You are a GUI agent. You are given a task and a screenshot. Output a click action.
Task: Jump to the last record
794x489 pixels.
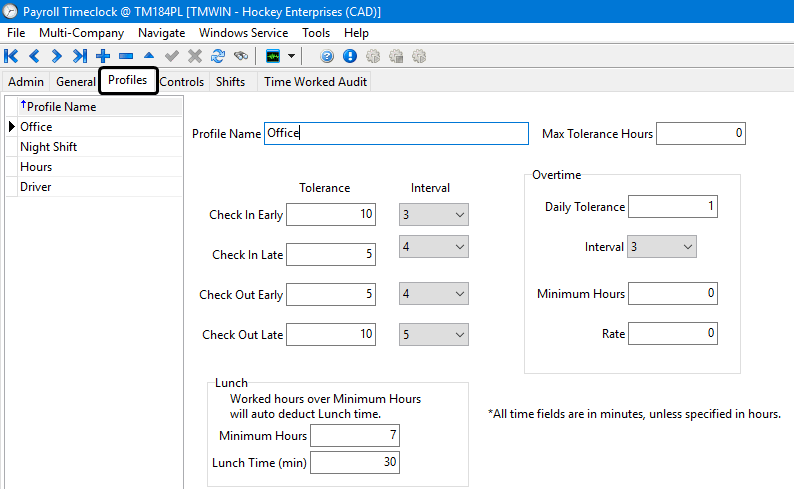[80, 56]
